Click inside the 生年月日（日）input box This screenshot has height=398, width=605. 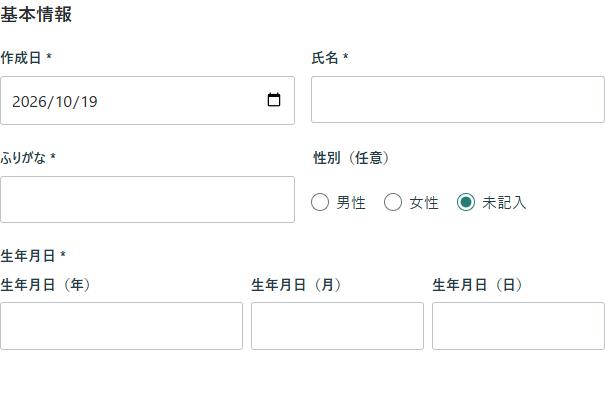pyautogui.click(x=518, y=326)
